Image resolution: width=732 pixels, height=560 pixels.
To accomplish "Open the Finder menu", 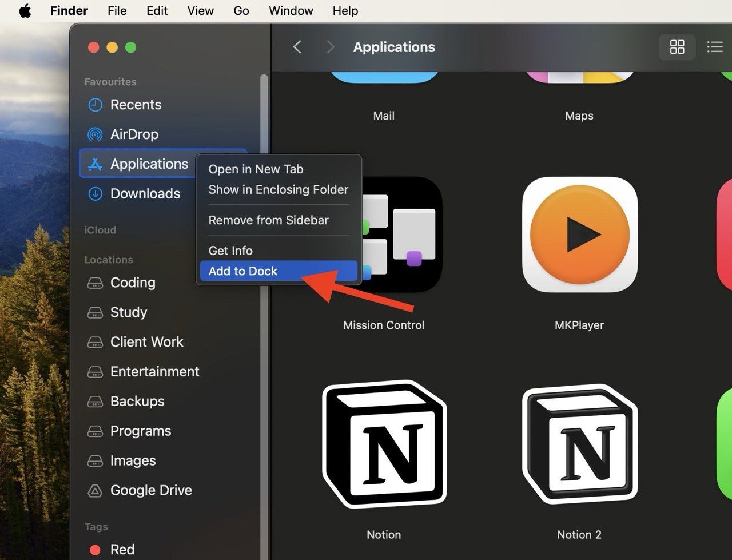I will click(x=69, y=11).
